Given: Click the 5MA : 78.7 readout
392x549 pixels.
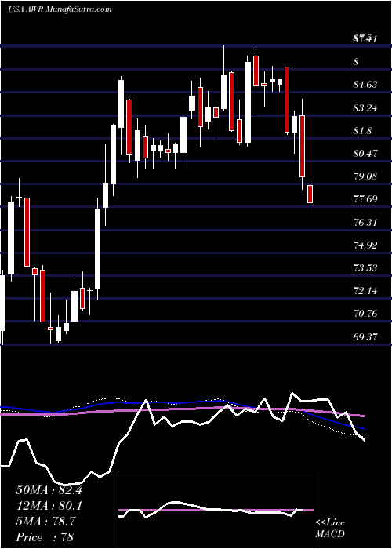Looking at the screenshot, I should pyautogui.click(x=45, y=522).
